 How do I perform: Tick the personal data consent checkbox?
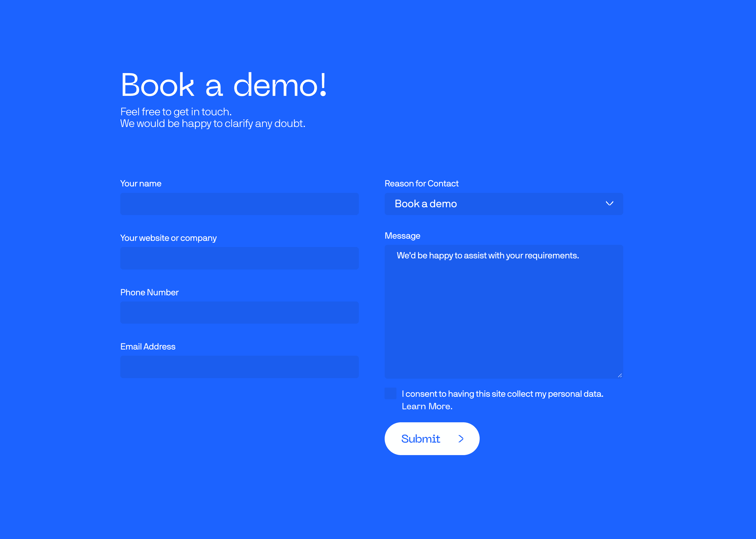coord(390,394)
